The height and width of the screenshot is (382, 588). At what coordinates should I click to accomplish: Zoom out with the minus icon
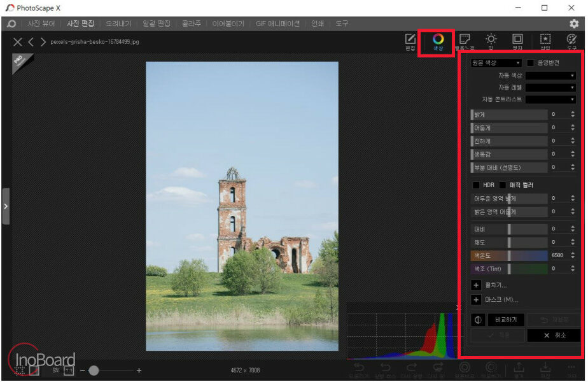83,371
